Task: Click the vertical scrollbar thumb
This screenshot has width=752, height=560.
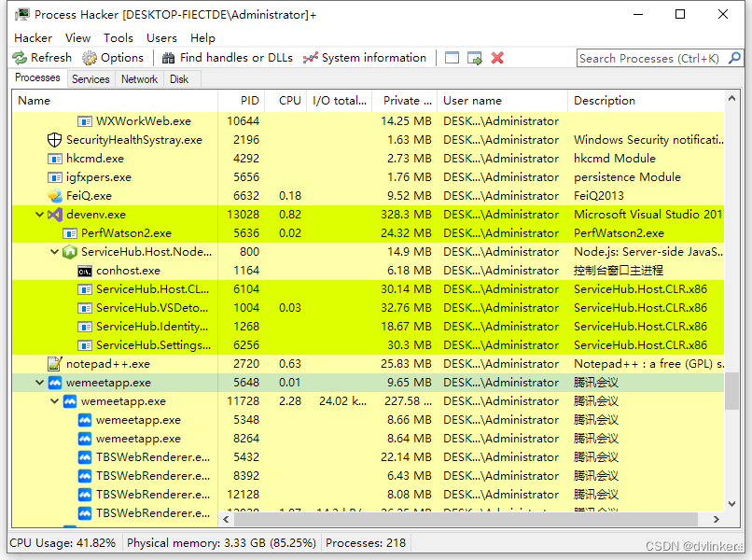Action: [731, 392]
